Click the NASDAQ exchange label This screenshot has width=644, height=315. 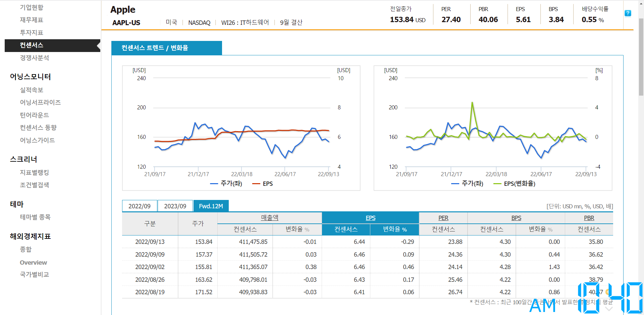click(199, 22)
